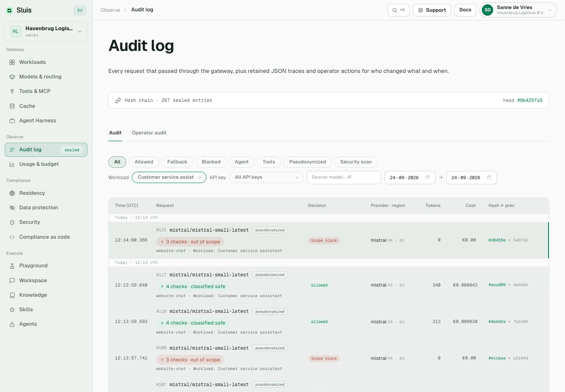Switch to the Audit tab

coord(115,133)
